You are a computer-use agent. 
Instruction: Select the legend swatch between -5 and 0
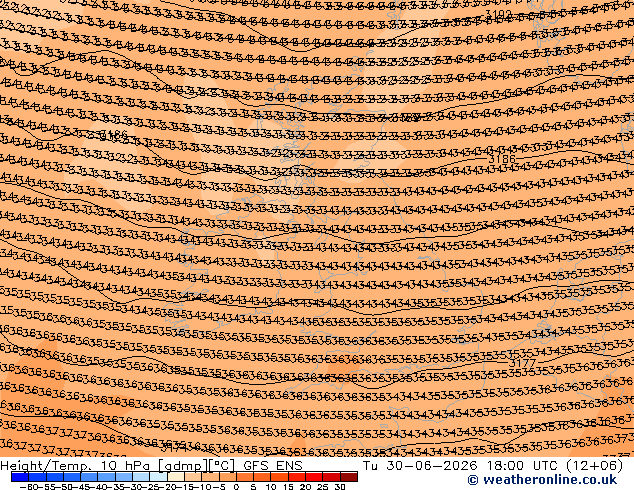pos(227,477)
